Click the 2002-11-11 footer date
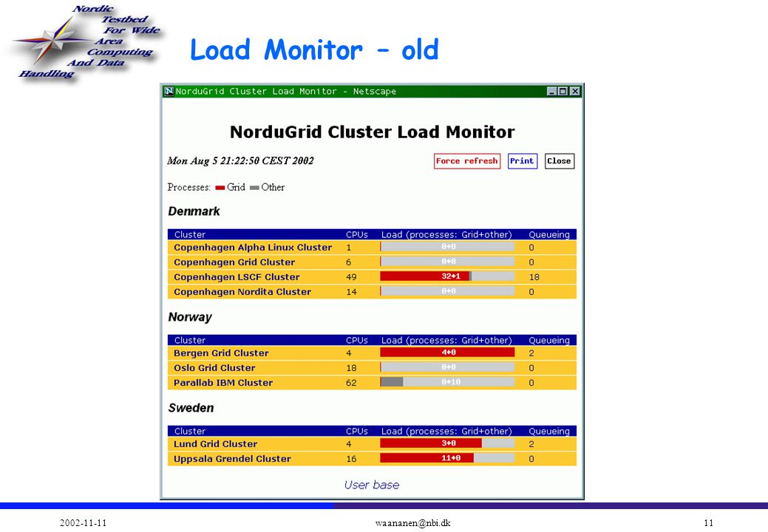Screen dimensions: 768x532 click(x=84, y=522)
